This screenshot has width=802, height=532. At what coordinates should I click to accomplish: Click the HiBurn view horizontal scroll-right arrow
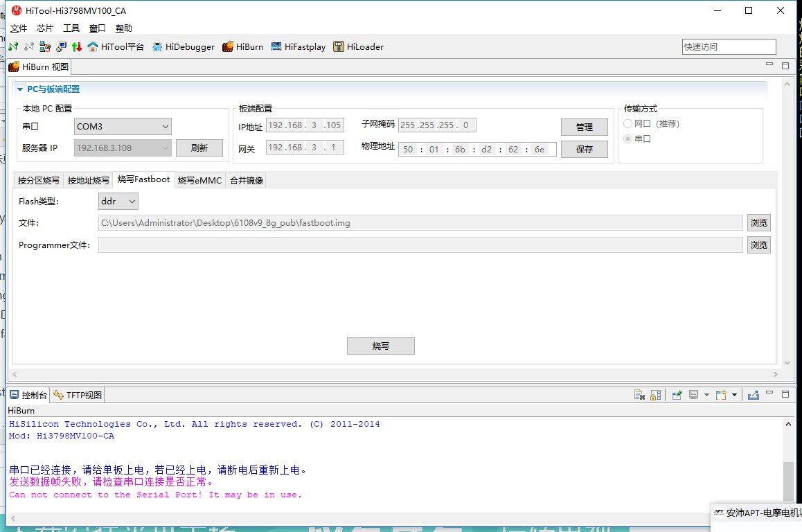click(x=776, y=375)
